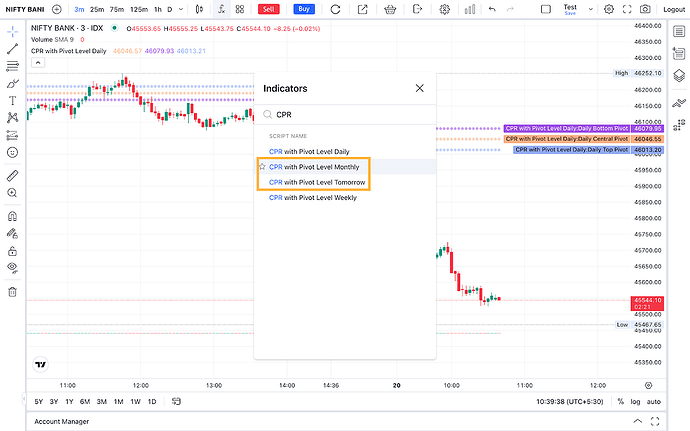
Task: Maximize the Account Manager panel
Action: point(655,421)
